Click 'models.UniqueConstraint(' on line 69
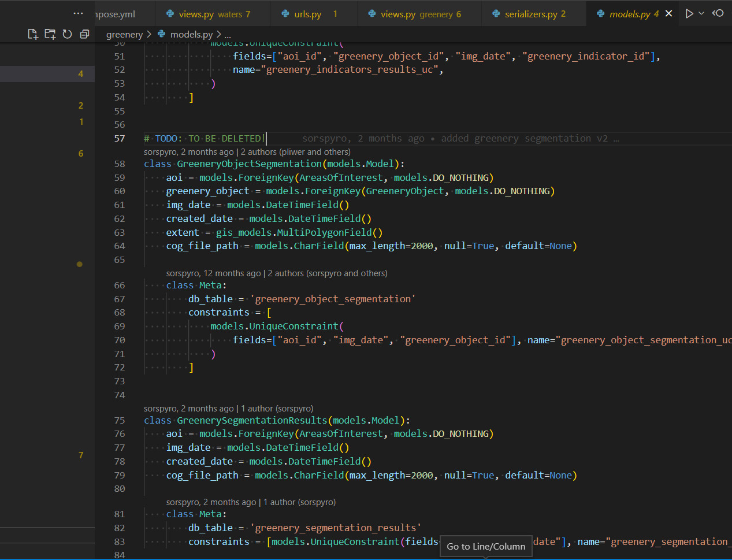 [277, 326]
